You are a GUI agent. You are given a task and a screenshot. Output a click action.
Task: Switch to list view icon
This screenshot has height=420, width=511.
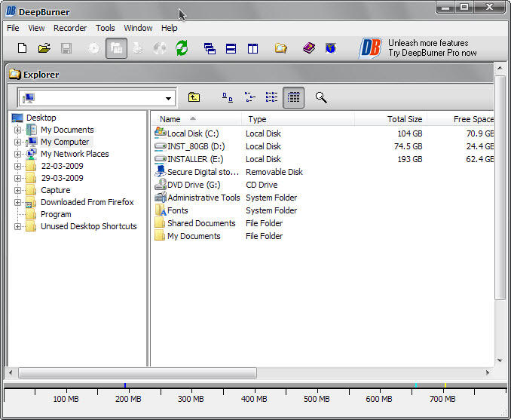(x=271, y=97)
